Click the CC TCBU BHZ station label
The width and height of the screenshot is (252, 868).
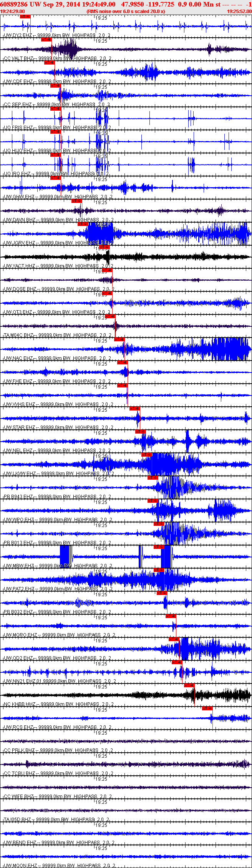click(x=19, y=773)
